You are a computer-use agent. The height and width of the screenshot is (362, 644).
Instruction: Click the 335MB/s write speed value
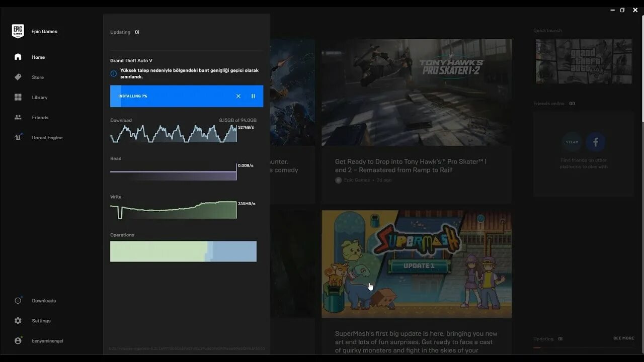(247, 204)
